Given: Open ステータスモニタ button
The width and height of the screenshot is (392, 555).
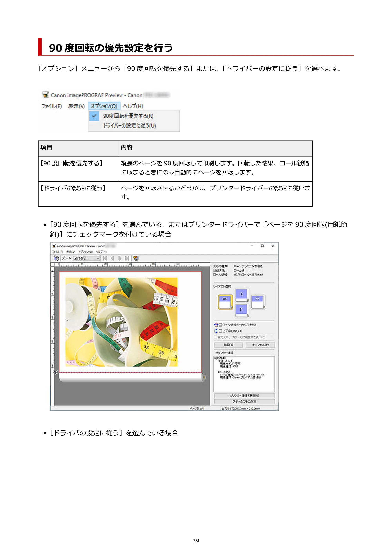Looking at the screenshot, I should 244,402.
